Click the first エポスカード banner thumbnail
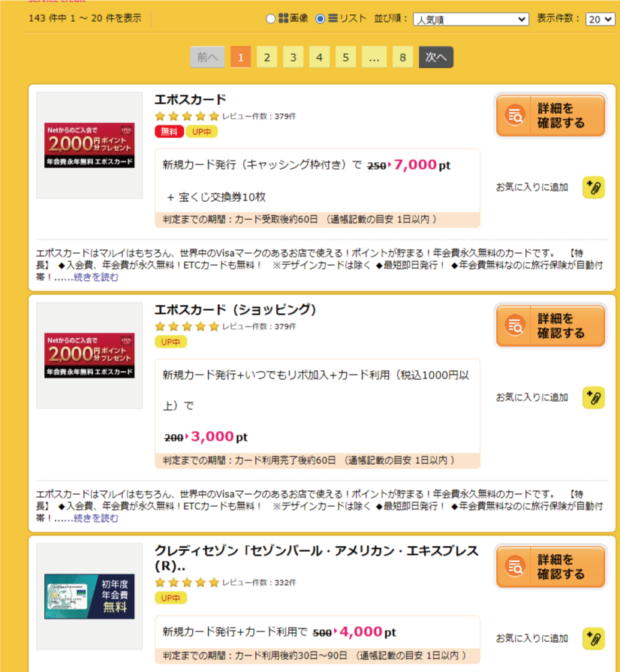The image size is (620, 672). [89, 145]
